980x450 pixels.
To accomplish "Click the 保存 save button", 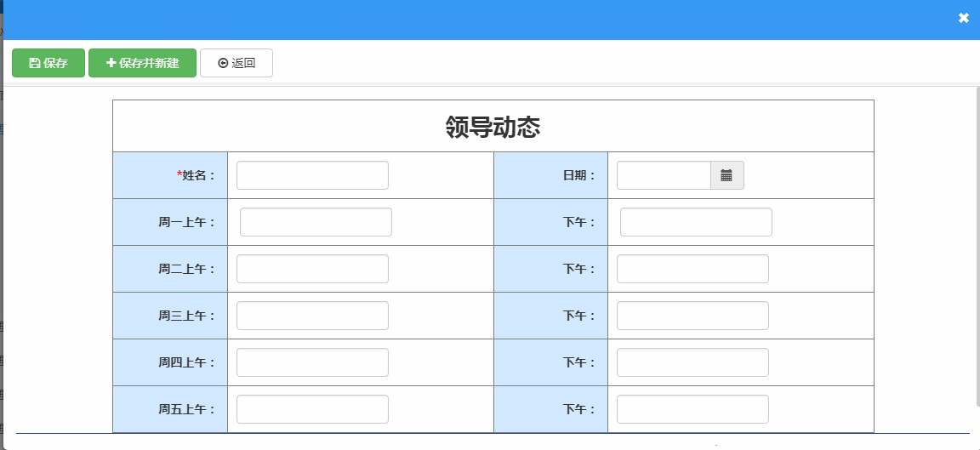I will point(48,63).
